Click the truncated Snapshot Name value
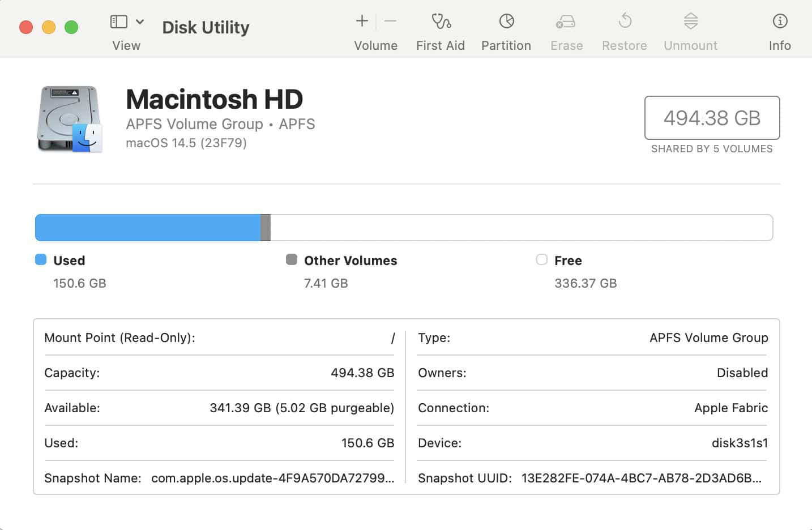The image size is (812, 530). [x=272, y=478]
